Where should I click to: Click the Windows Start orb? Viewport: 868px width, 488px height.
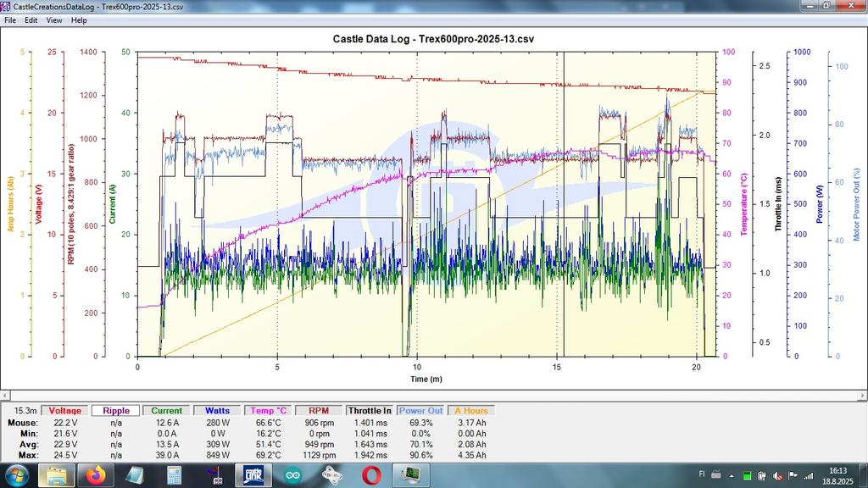(16, 475)
